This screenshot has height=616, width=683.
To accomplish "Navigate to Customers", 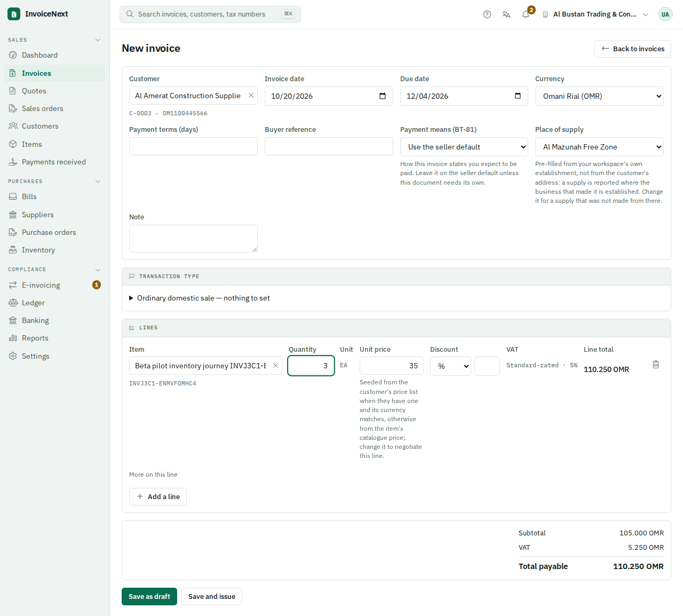I will click(55, 126).
